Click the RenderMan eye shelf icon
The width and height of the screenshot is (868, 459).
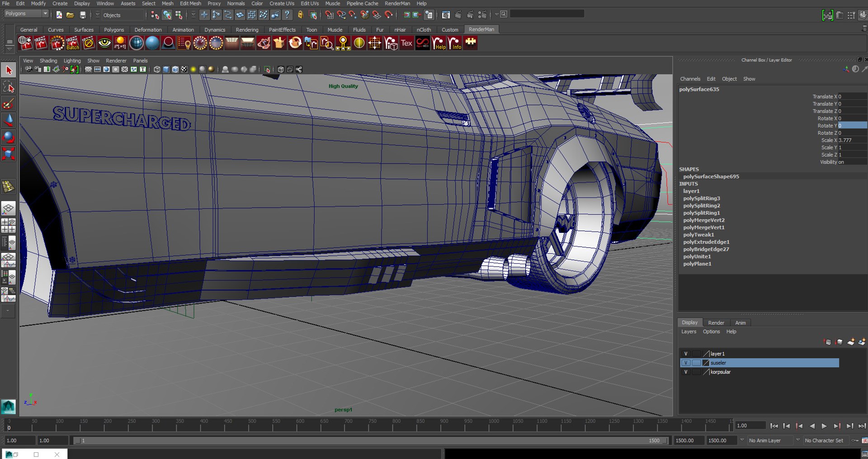click(104, 43)
